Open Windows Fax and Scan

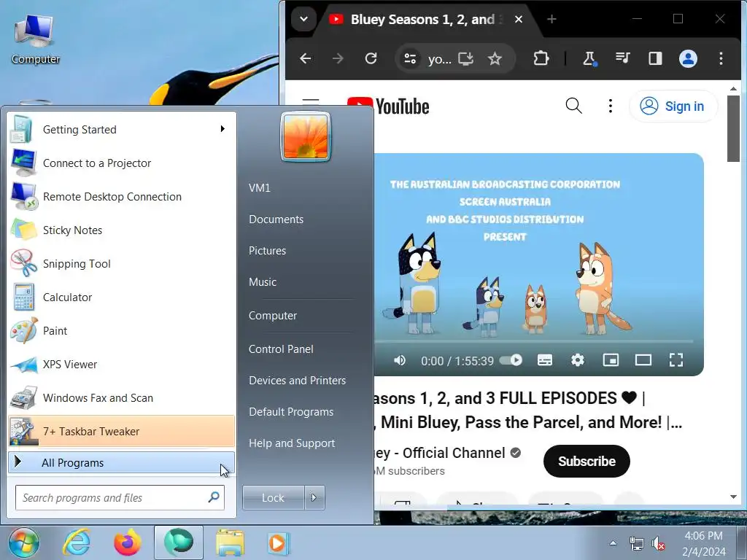click(122, 397)
